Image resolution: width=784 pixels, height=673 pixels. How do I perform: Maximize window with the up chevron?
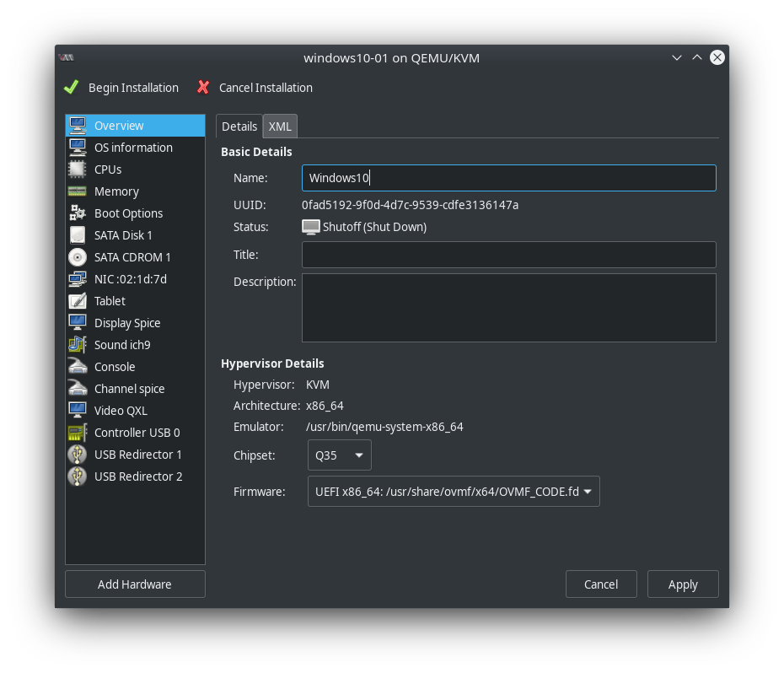(x=696, y=57)
